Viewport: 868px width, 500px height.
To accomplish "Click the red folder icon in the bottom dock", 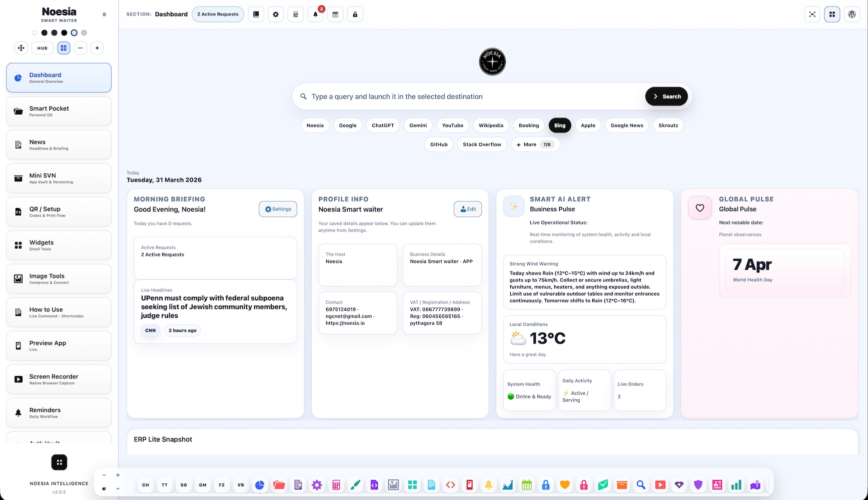I will click(279, 485).
